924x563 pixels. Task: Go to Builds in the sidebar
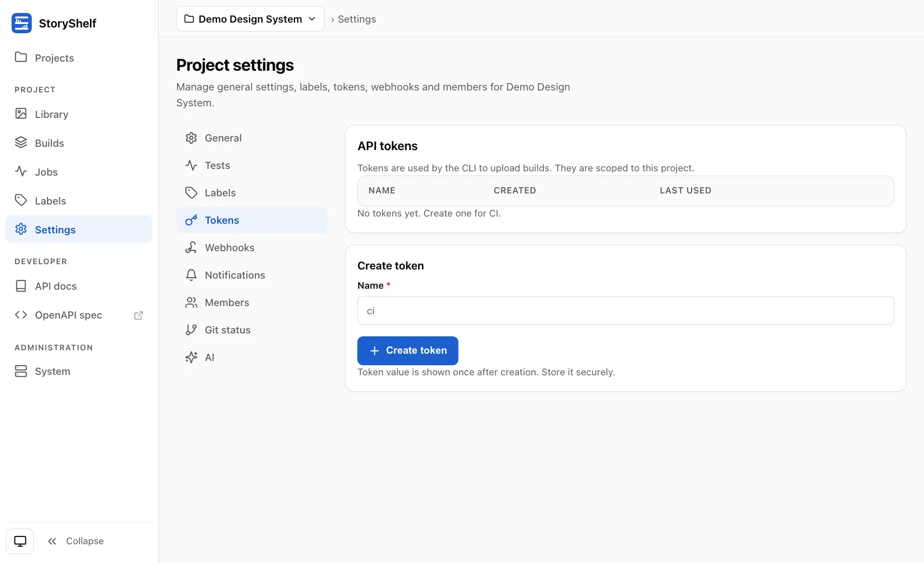click(79, 143)
